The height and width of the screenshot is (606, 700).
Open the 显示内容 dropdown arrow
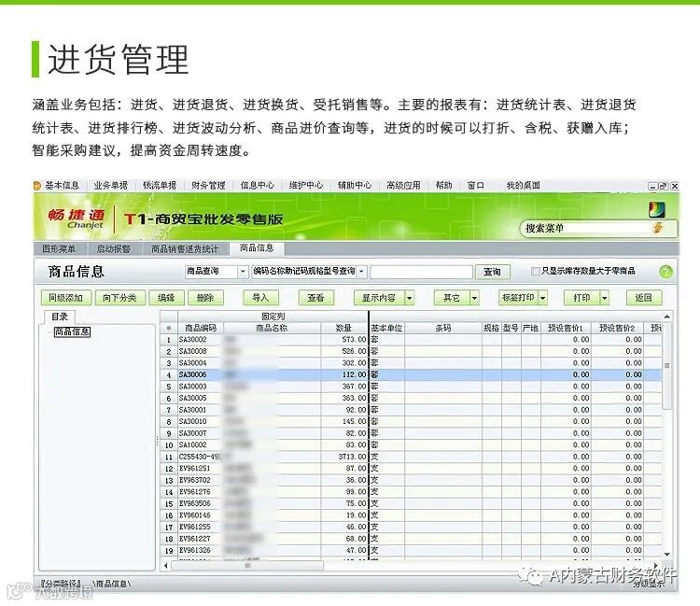(410, 298)
